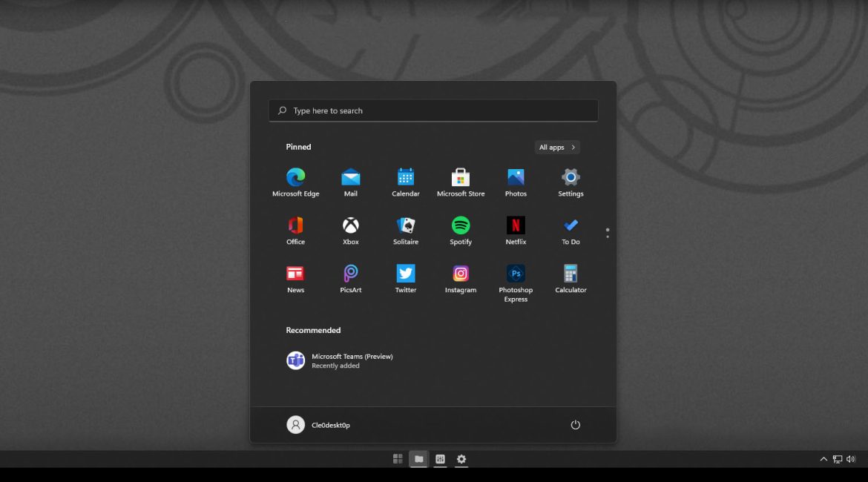The width and height of the screenshot is (868, 482).
Task: Click the Type here to search field
Action: (433, 110)
